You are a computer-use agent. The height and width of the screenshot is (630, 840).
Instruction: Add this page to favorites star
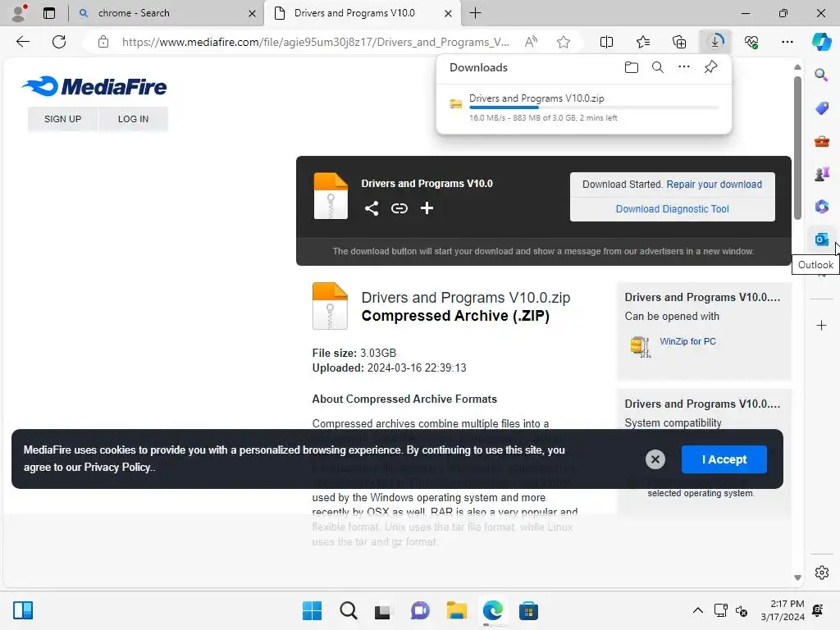tap(563, 42)
